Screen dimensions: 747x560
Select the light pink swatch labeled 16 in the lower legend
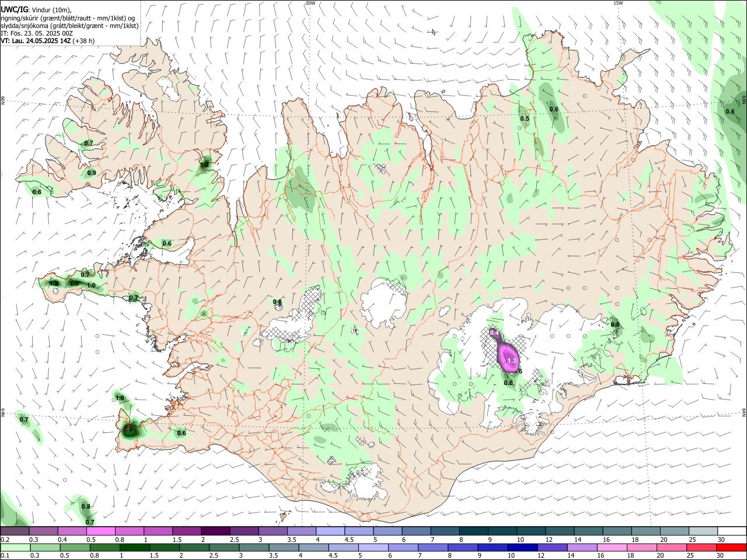[x=612, y=547]
